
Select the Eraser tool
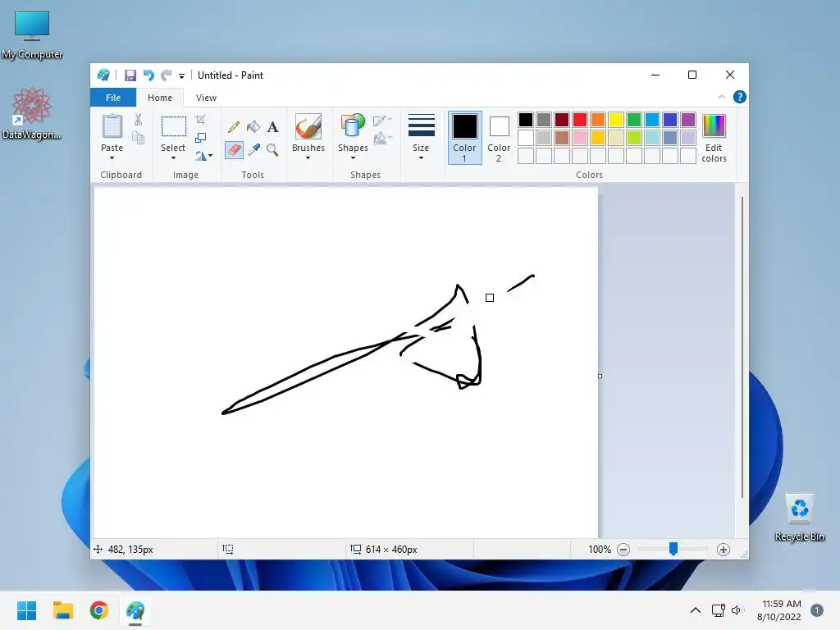click(x=234, y=149)
